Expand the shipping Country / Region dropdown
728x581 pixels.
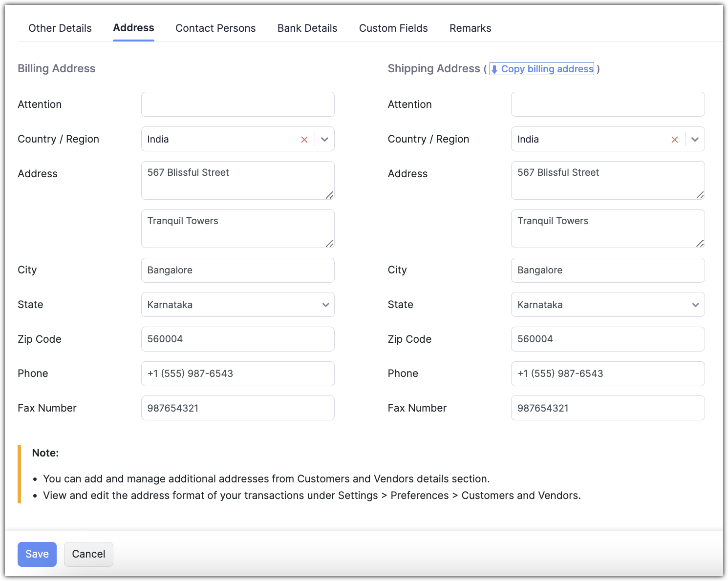695,140
